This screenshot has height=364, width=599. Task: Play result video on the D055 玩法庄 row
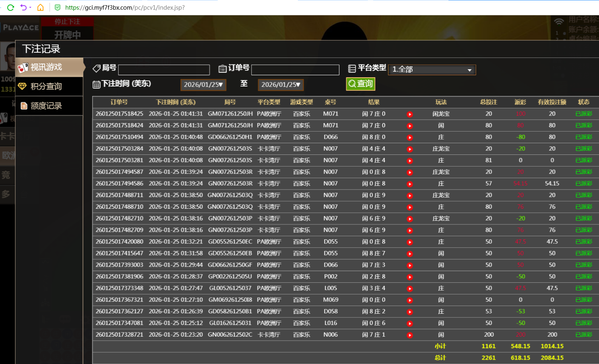(x=410, y=242)
